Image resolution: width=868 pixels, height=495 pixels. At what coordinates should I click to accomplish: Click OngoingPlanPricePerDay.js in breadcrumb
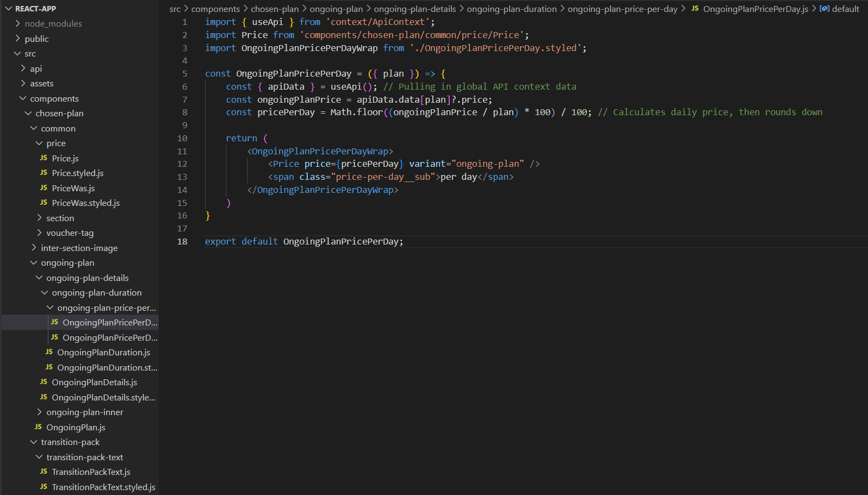point(756,9)
